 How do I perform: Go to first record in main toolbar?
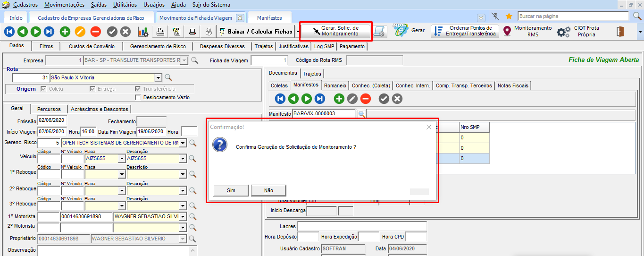point(9,32)
